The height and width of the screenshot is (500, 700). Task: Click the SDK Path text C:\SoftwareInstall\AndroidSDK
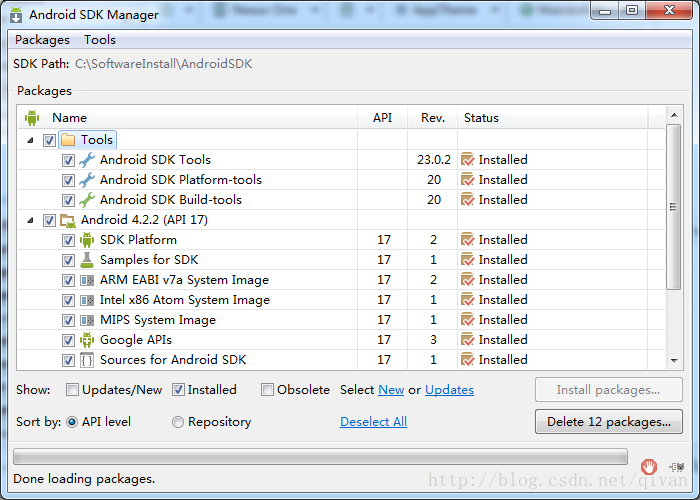click(163, 64)
